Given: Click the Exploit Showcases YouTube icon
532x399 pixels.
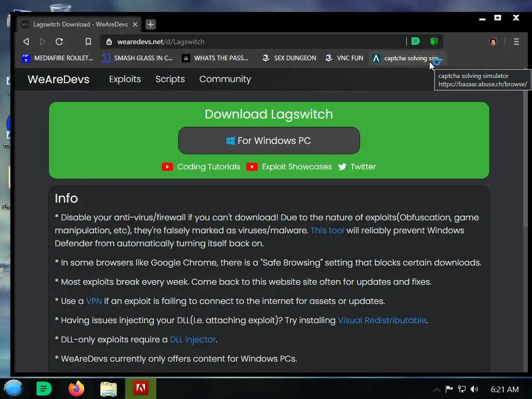Looking at the screenshot, I should (252, 167).
